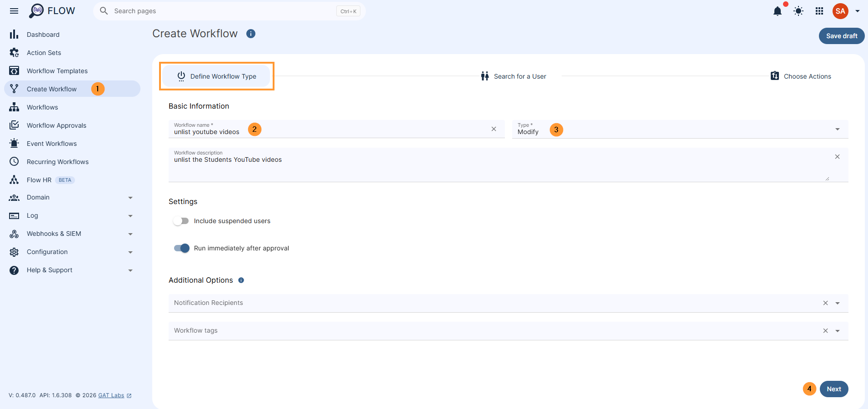Open the apps grid launcher
This screenshot has width=868, height=409.
coord(819,11)
